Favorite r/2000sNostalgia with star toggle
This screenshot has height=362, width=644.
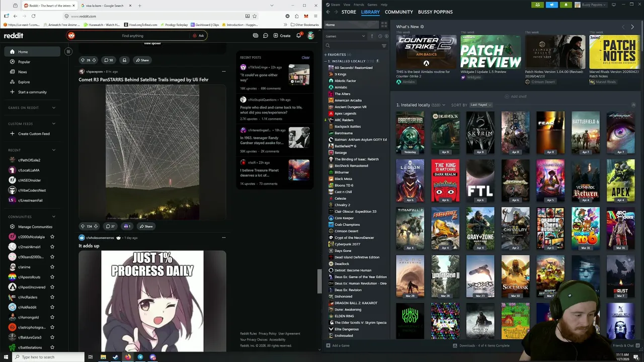click(x=52, y=237)
